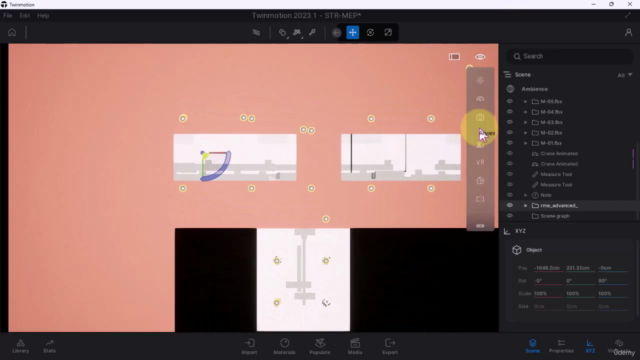
Task: Open the Export dock
Action: click(x=390, y=346)
